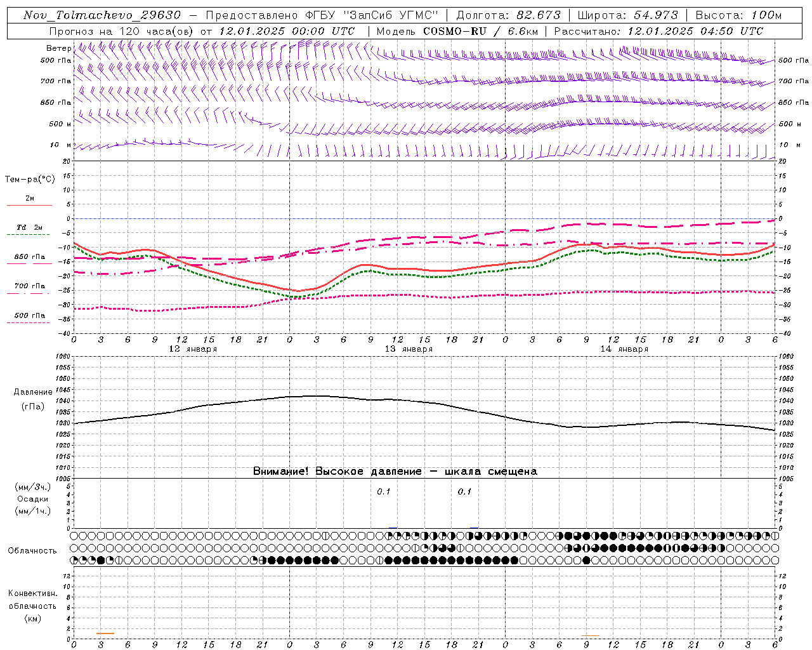
Task: Click the '13 января' date label
Action: [x=409, y=349]
